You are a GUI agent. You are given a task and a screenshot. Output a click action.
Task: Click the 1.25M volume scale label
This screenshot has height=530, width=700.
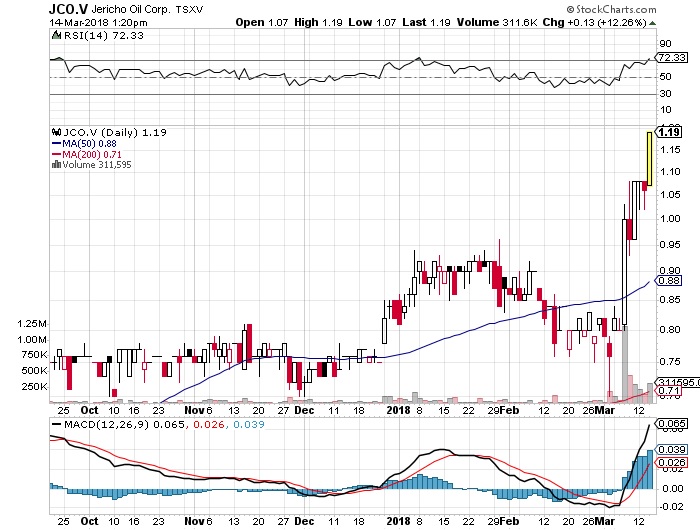tap(32, 324)
